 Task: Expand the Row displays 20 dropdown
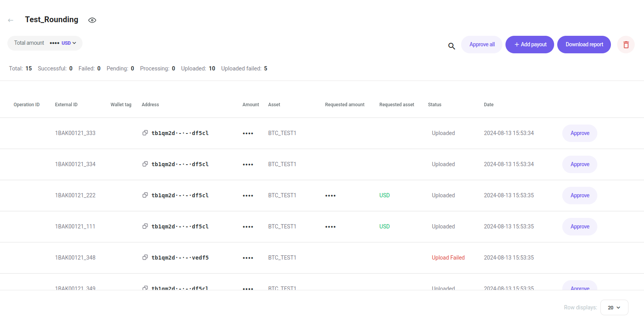coord(614,307)
